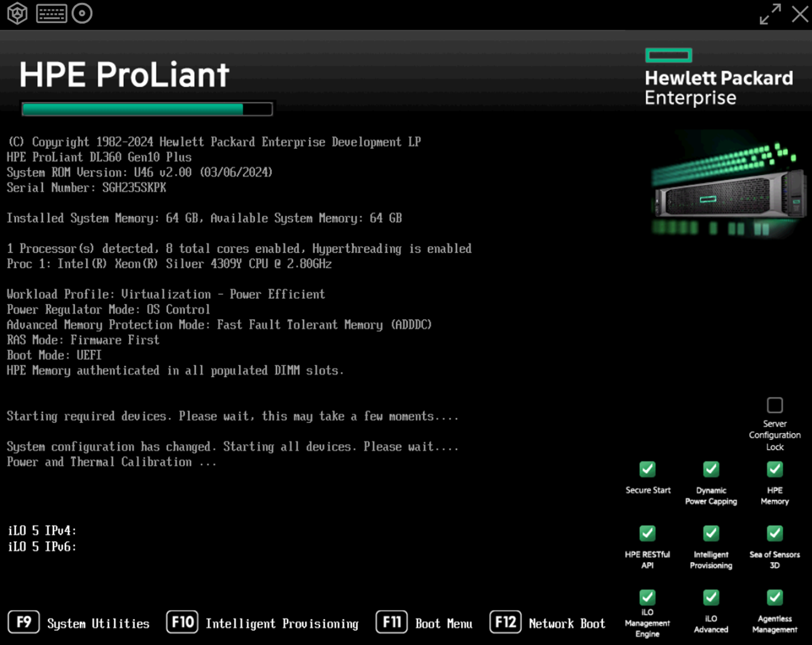This screenshot has height=645, width=812.
Task: Click the Boot Mode UEFI line
Action: tap(54, 355)
